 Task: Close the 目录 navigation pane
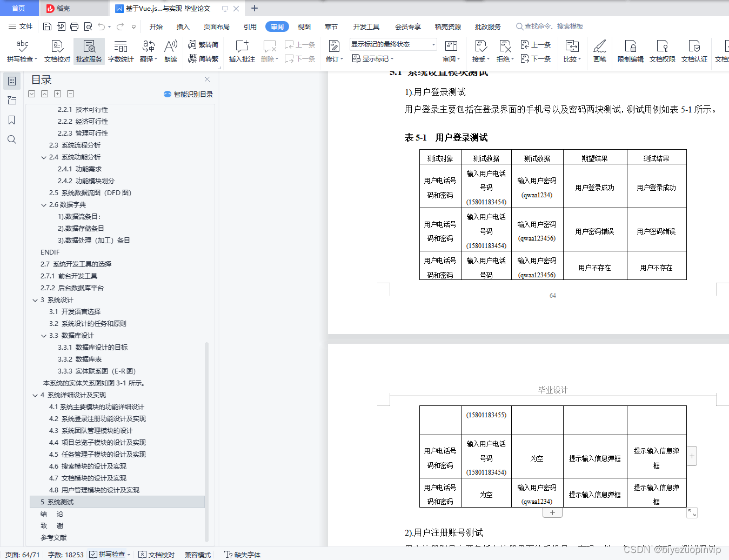tap(207, 79)
